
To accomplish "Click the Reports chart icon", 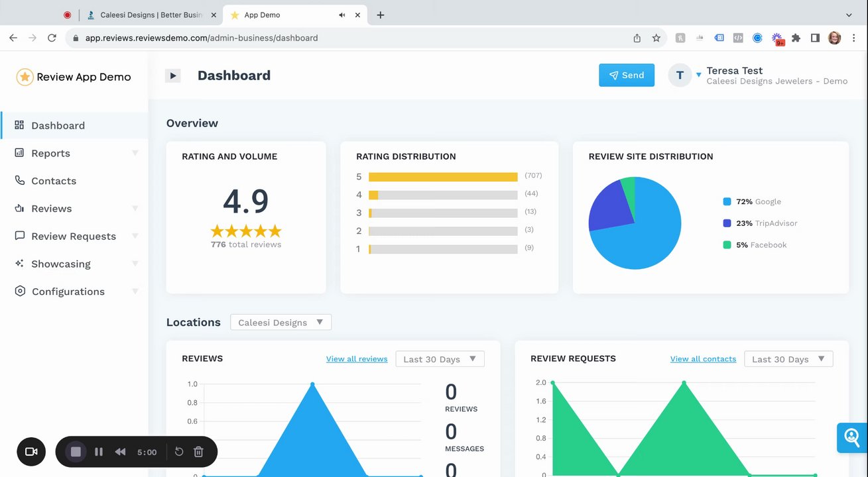I will coord(19,152).
